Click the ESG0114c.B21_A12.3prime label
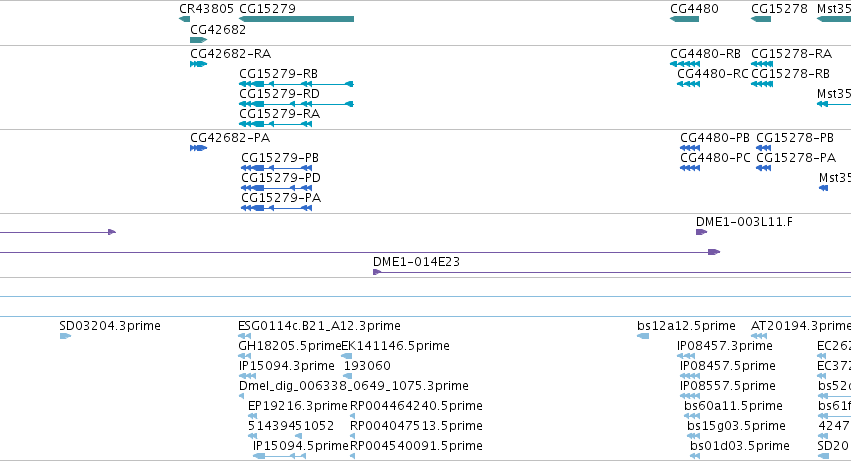The height and width of the screenshot is (461, 851). point(319,326)
